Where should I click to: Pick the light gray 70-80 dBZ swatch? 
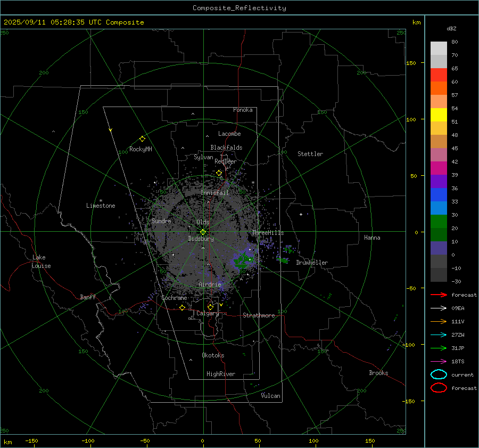(439, 48)
